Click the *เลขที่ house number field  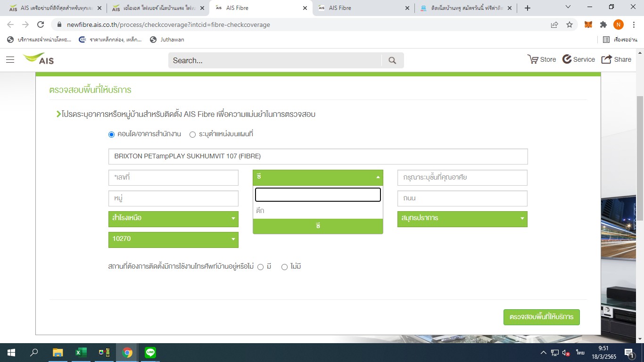tap(173, 178)
